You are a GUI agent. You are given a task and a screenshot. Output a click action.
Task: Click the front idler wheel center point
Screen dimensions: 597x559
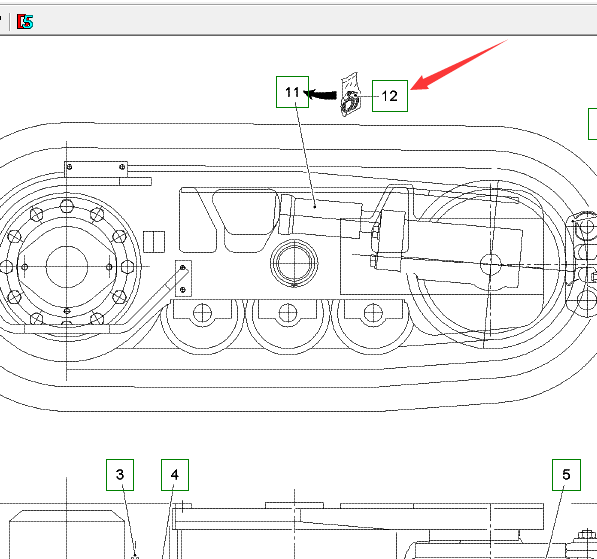tap(491, 264)
